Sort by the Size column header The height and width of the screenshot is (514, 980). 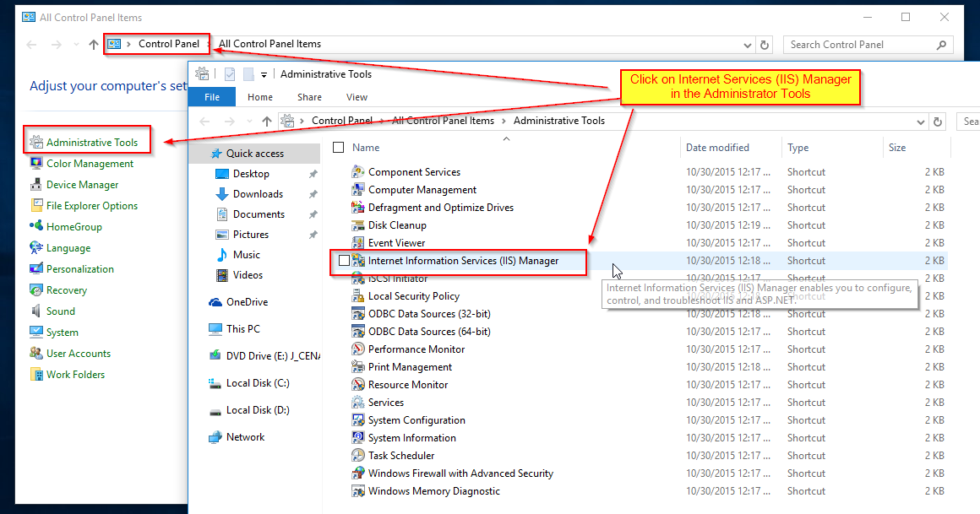coord(897,148)
